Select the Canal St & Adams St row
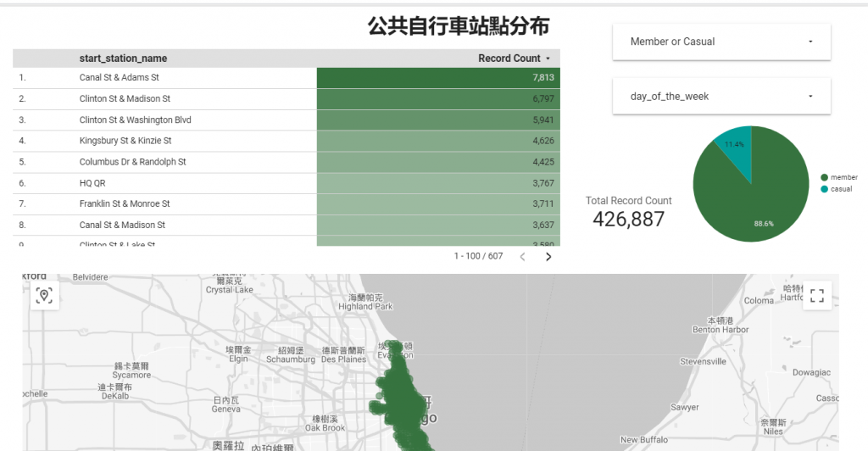 coord(287,77)
